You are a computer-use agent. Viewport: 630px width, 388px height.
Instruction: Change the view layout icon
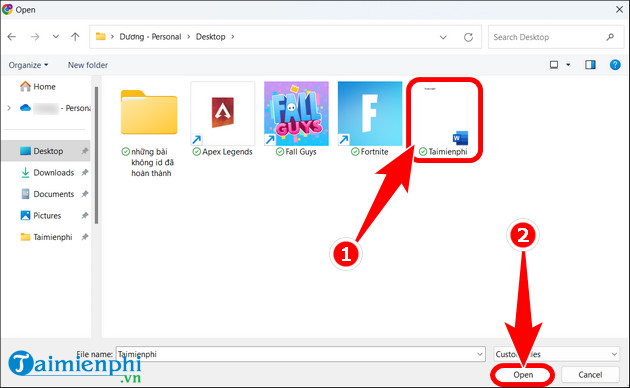click(554, 65)
